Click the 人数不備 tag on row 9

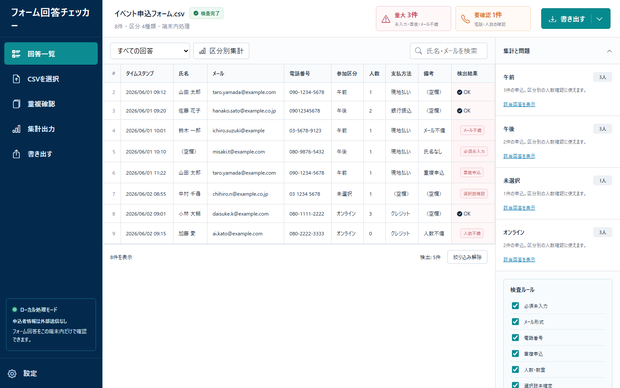472,233
